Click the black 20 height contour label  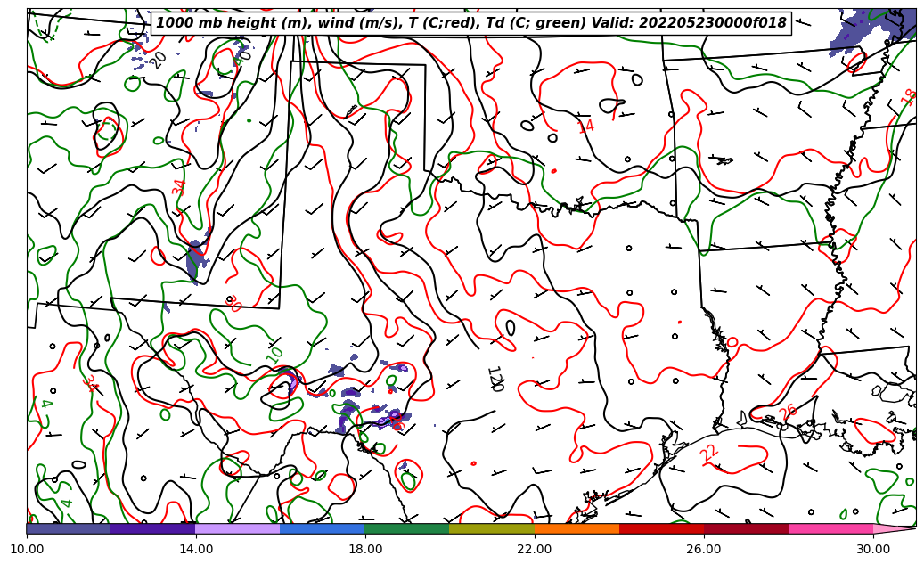tap(159, 60)
